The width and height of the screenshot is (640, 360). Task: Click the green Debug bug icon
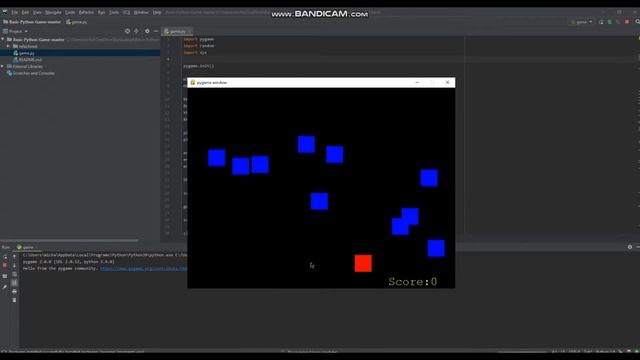tap(610, 22)
